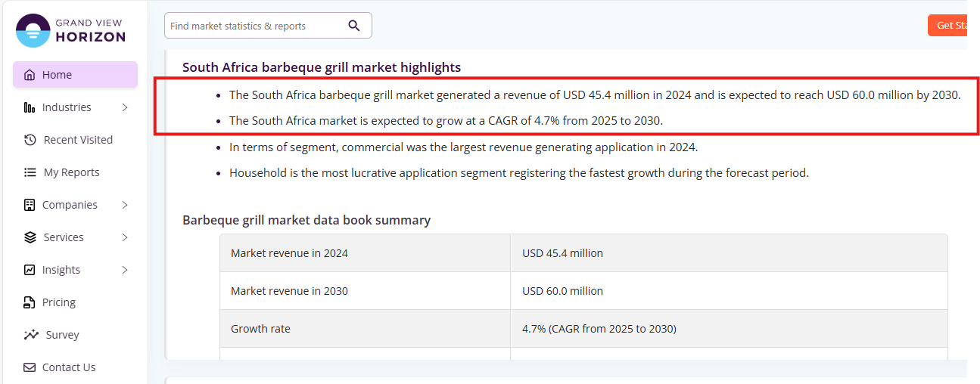Click the Contact Us envelope icon

click(30, 367)
